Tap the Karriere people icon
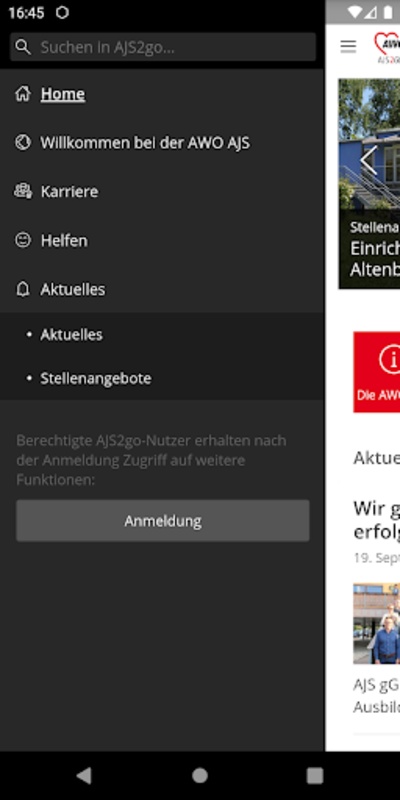The image size is (400, 800). (22, 191)
